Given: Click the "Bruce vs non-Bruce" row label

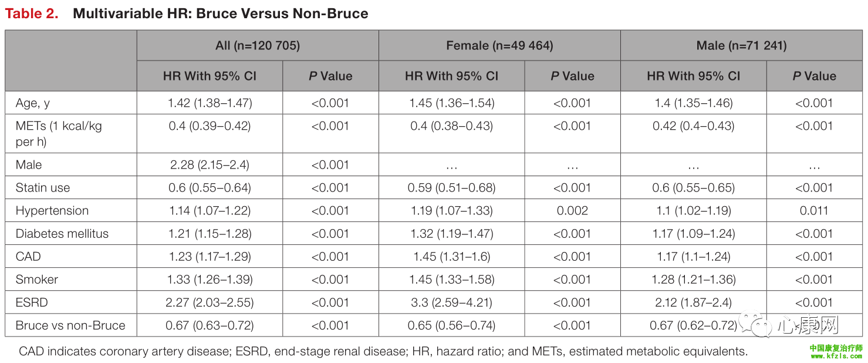Looking at the screenshot, I should pyautogui.click(x=70, y=325).
